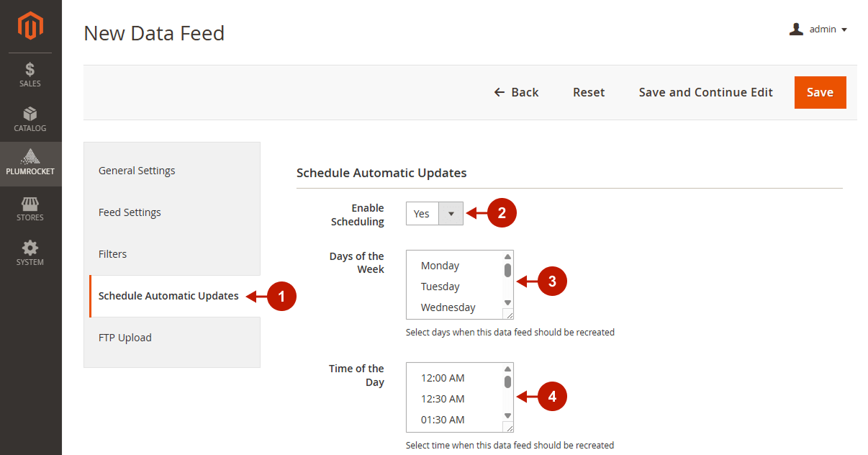Image resolution: width=868 pixels, height=455 pixels.
Task: Open the Enable Scheduling dropdown
Action: pos(434,214)
